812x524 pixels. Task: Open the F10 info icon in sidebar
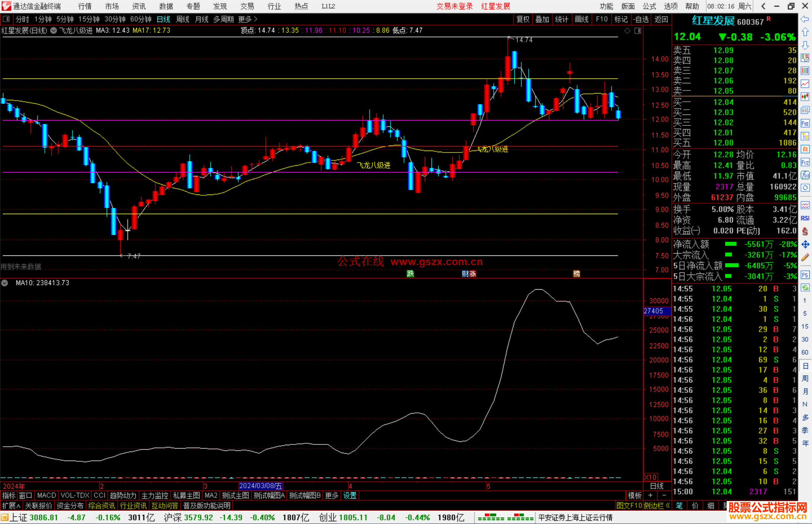point(805,123)
